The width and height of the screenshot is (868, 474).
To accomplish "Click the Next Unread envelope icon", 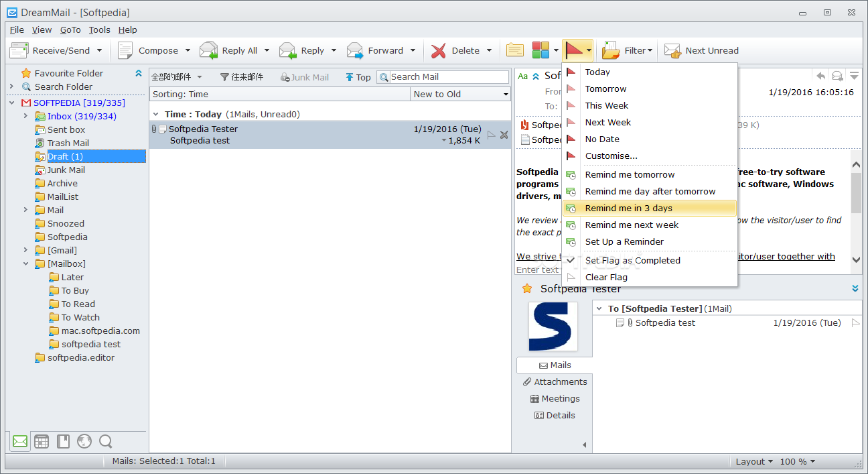I will tap(672, 50).
